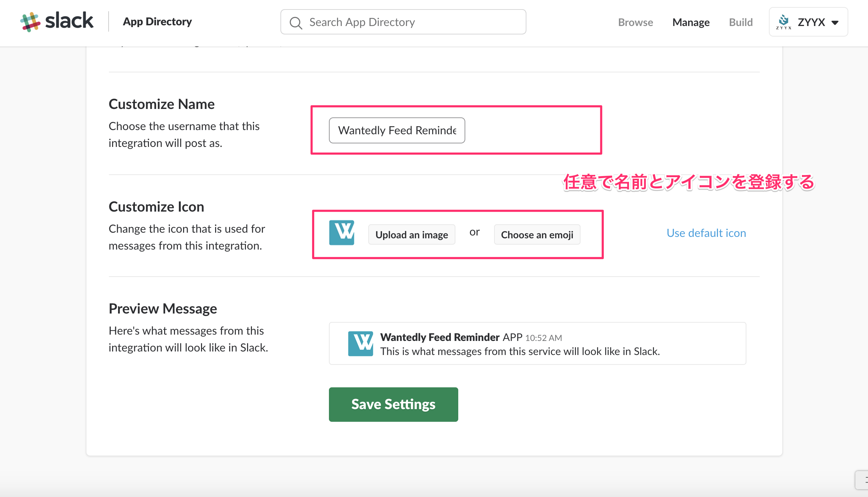Click Choose an emoji button

point(537,234)
